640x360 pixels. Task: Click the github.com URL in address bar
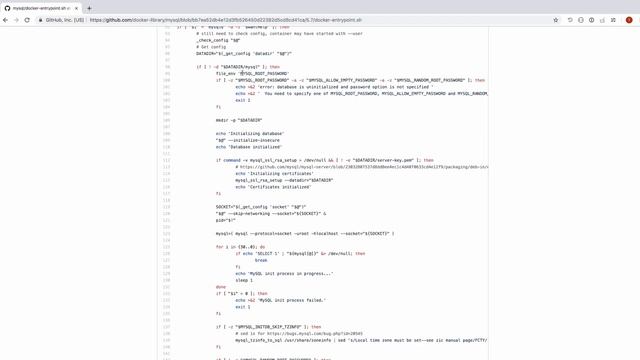tap(225, 20)
